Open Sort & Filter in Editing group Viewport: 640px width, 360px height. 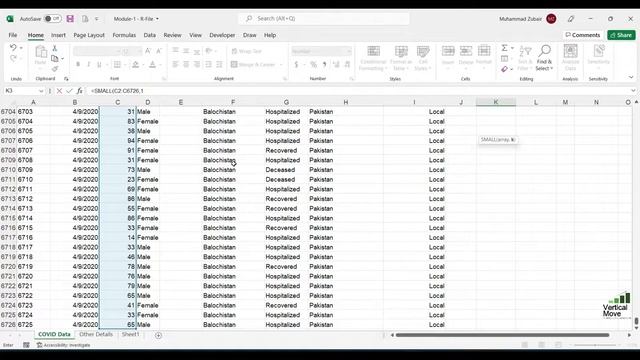(525, 57)
